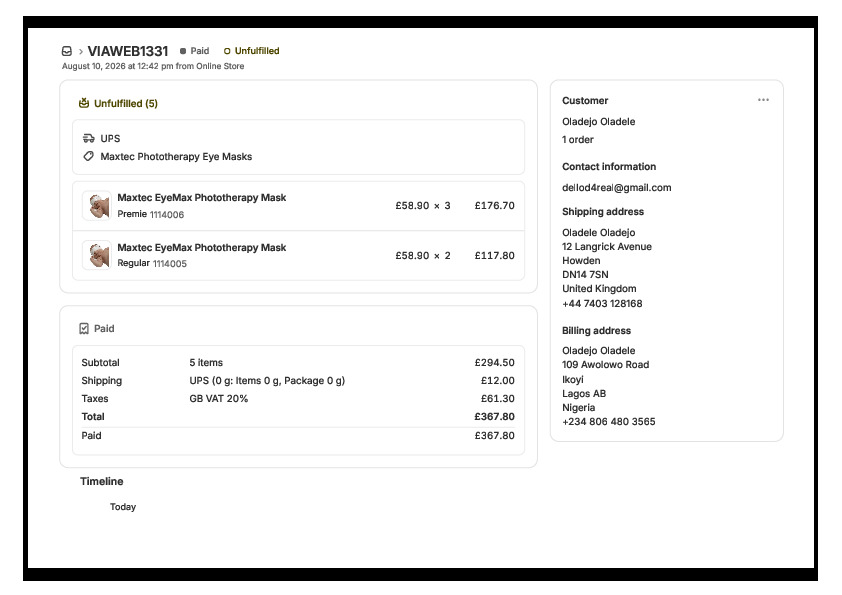
Task: Click the Unfulfilled box icon in card header
Action: [84, 103]
